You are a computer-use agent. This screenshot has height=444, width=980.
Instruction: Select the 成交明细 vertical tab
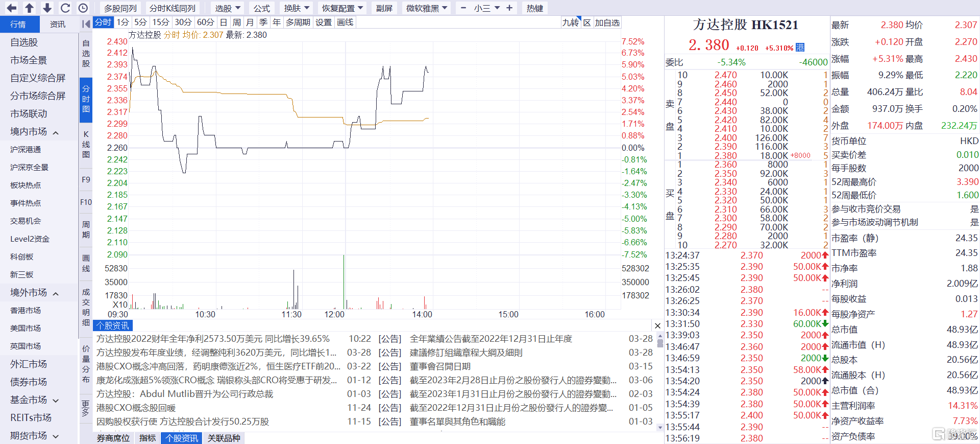tap(86, 307)
